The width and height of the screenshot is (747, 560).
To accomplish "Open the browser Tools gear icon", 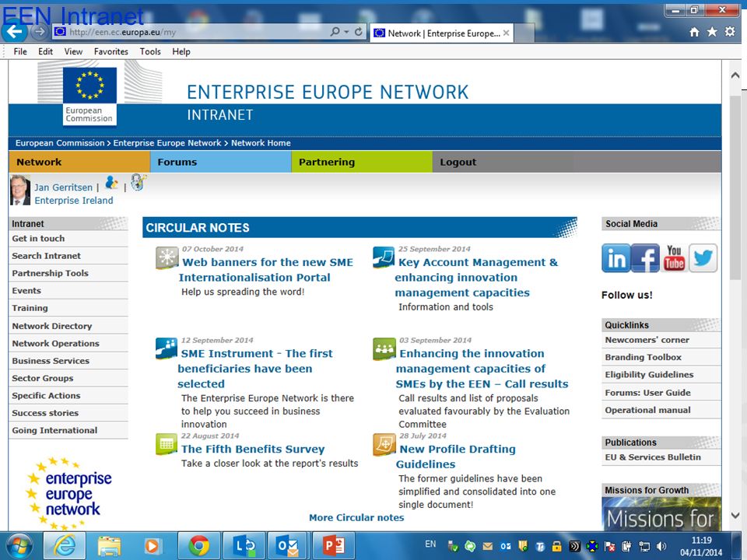I will click(730, 32).
